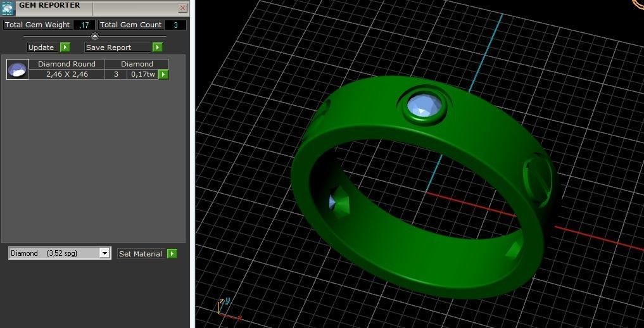Click green arrow next to Save Report
This screenshot has height=328, width=644.
158,47
